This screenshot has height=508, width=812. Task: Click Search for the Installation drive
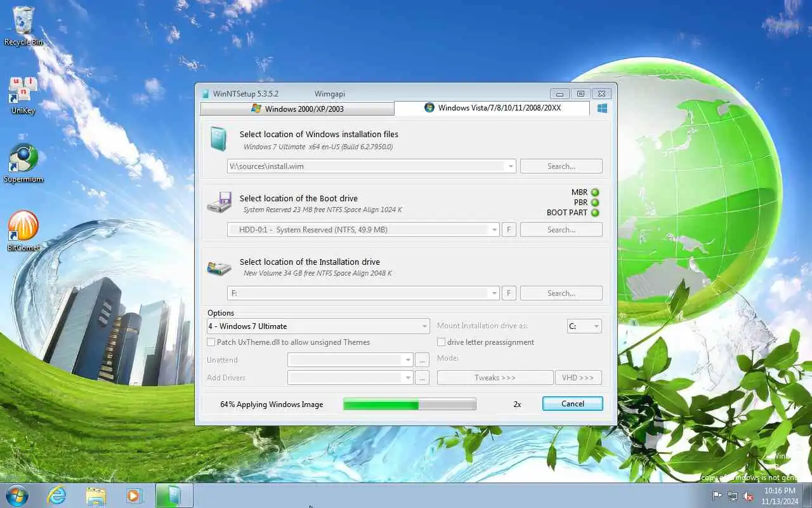[561, 293]
